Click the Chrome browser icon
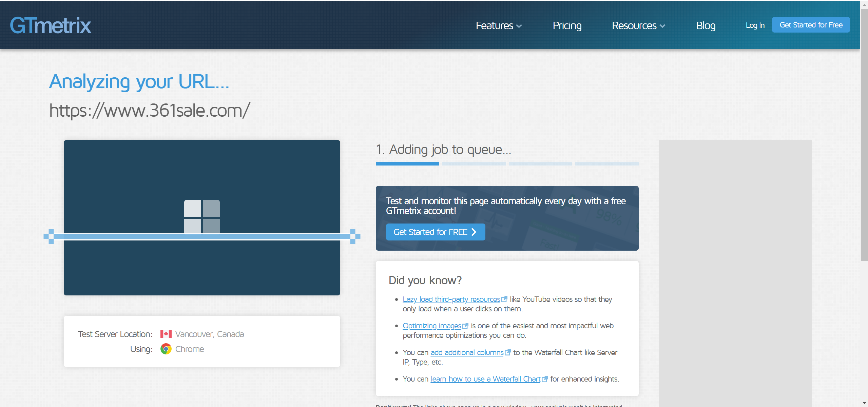This screenshot has height=407, width=868. point(166,349)
